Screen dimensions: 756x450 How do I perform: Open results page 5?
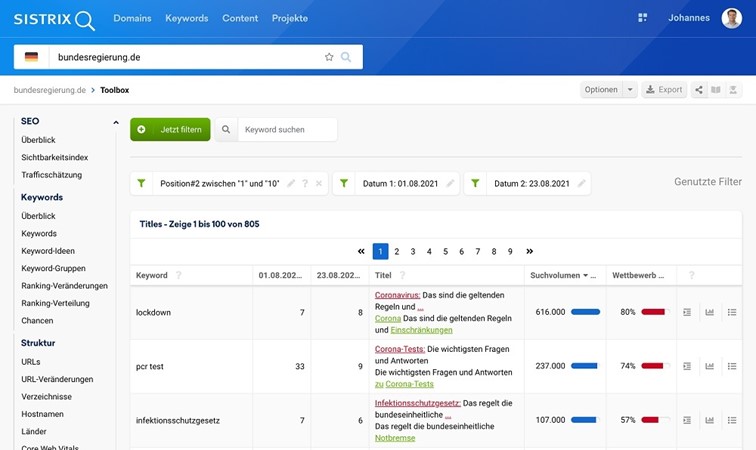(445, 251)
